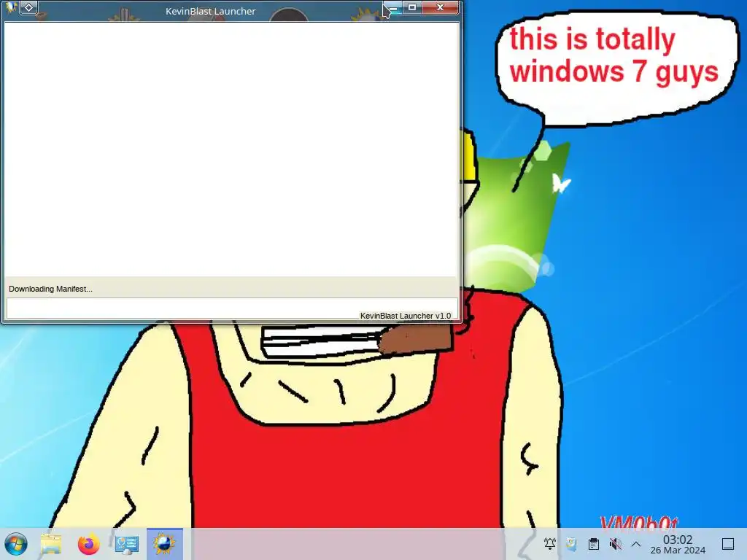Select the KevinBlast Launcher taskbar entry
747x560 pixels.
pos(164,544)
